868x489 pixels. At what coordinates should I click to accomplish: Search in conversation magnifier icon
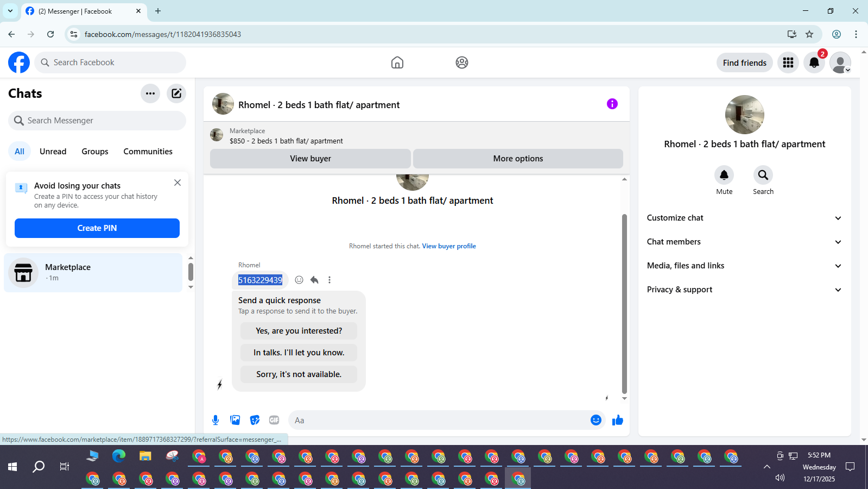(x=763, y=175)
